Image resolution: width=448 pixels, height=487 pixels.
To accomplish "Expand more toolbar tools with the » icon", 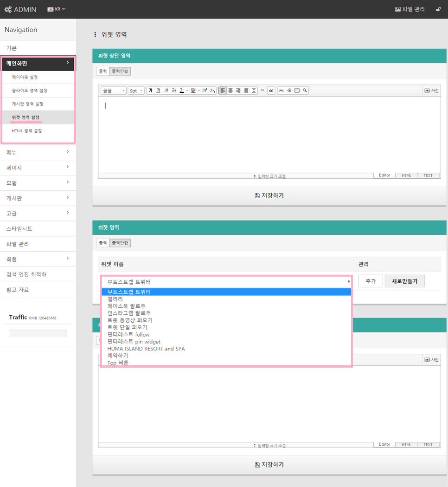I will 262,91.
